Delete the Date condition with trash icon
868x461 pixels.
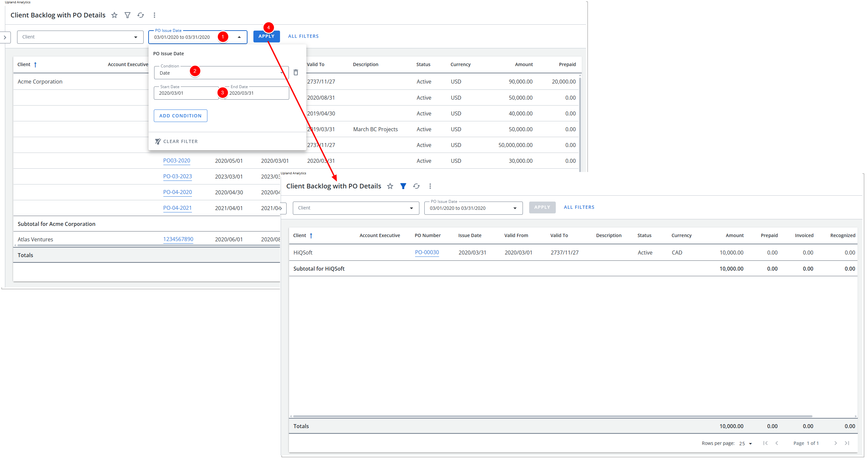click(x=296, y=73)
